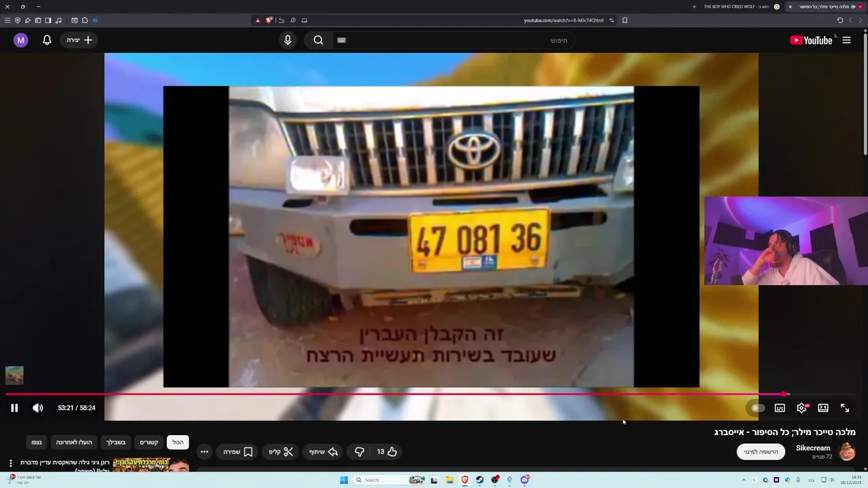The height and width of the screenshot is (488, 868).
Task: Open the site settings icon beside URL
Action: pyautogui.click(x=612, y=20)
